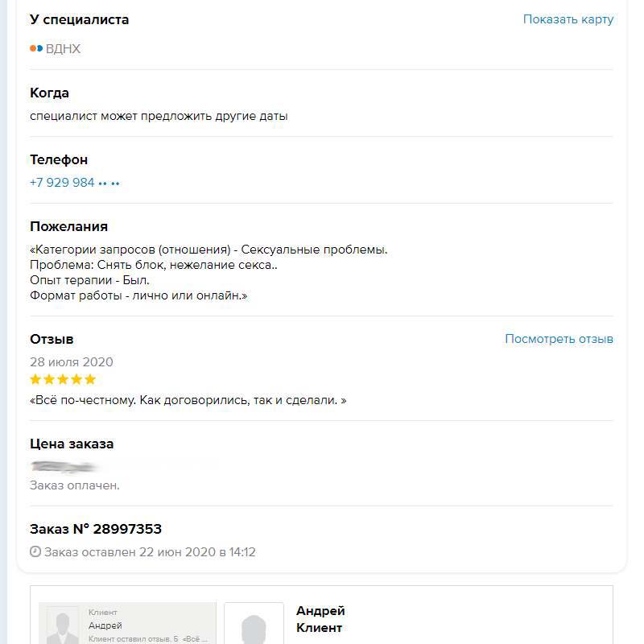Image resolution: width=644 pixels, height=644 pixels.
Task: Click the ВДНХ station name
Action: point(64,49)
